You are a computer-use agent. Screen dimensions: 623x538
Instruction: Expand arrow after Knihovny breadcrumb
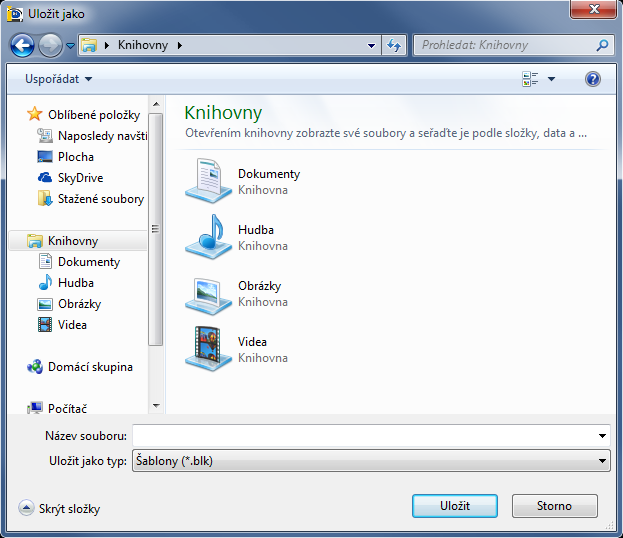tap(180, 45)
